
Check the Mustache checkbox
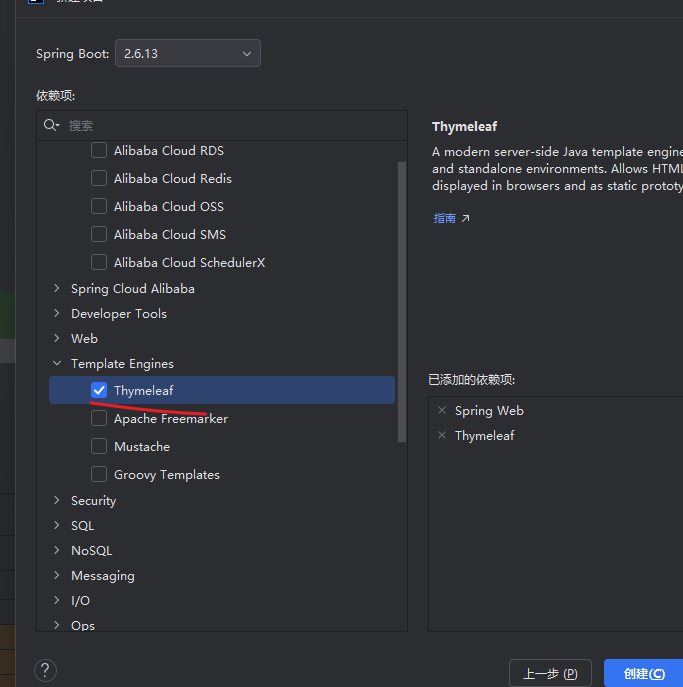(99, 446)
